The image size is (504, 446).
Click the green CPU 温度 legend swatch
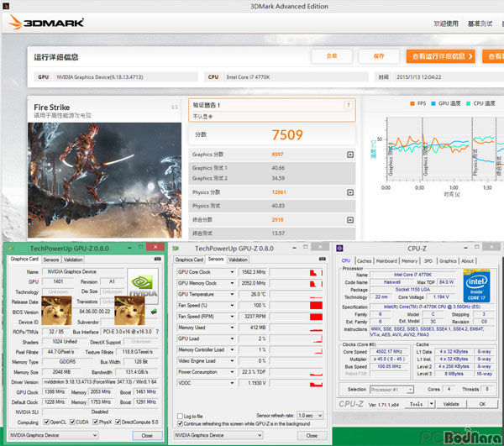tap(469, 103)
